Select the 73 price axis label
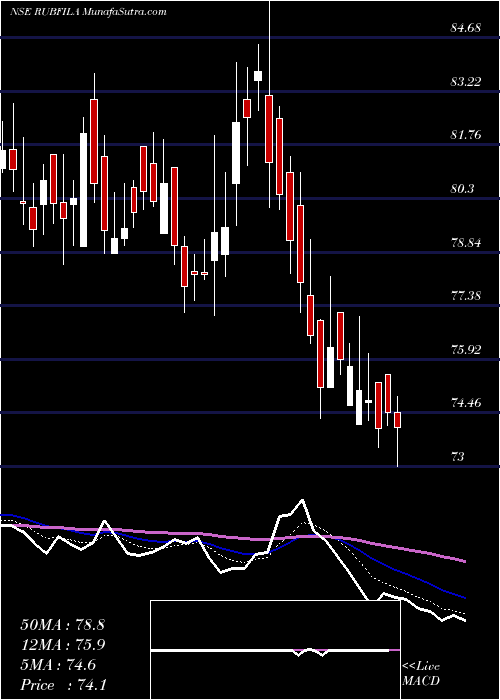This screenshot has width=500, height=700. [x=458, y=457]
